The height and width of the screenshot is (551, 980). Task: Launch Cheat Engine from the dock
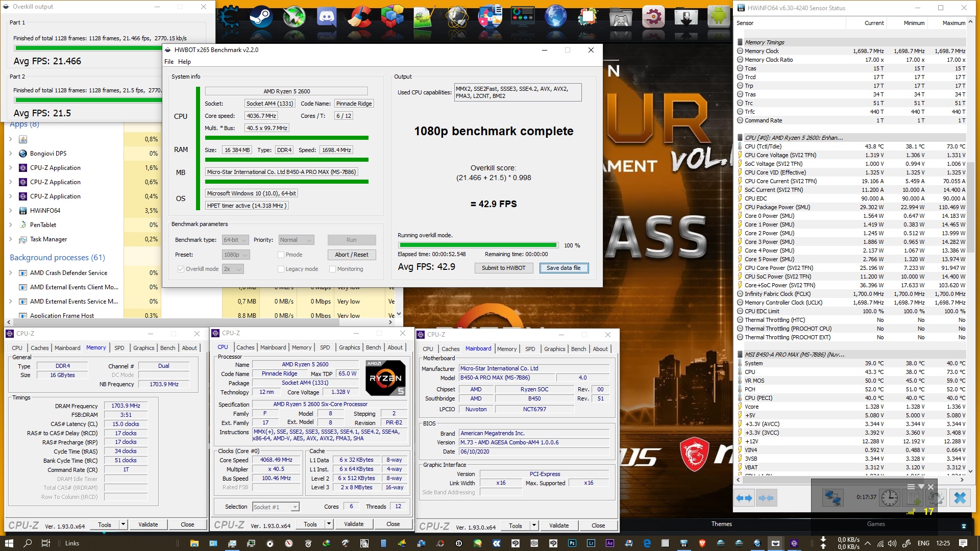click(x=229, y=16)
